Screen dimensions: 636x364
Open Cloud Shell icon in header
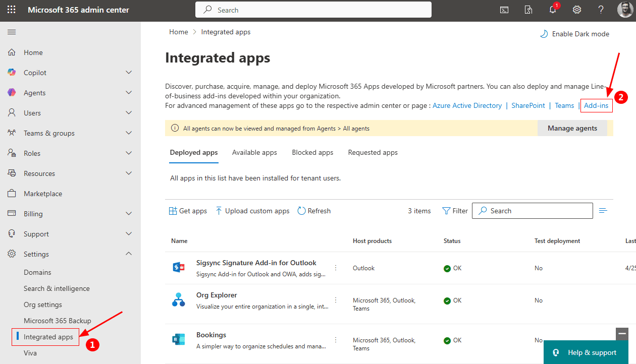pyautogui.click(x=504, y=10)
